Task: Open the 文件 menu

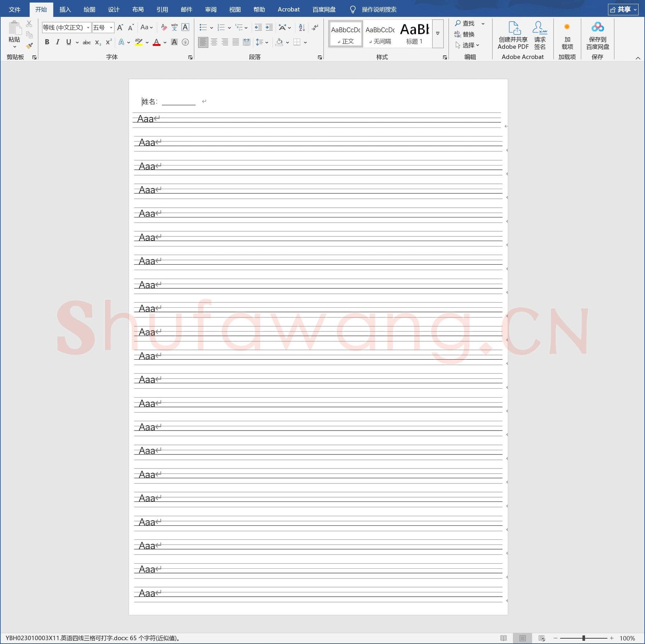Action: pyautogui.click(x=14, y=9)
